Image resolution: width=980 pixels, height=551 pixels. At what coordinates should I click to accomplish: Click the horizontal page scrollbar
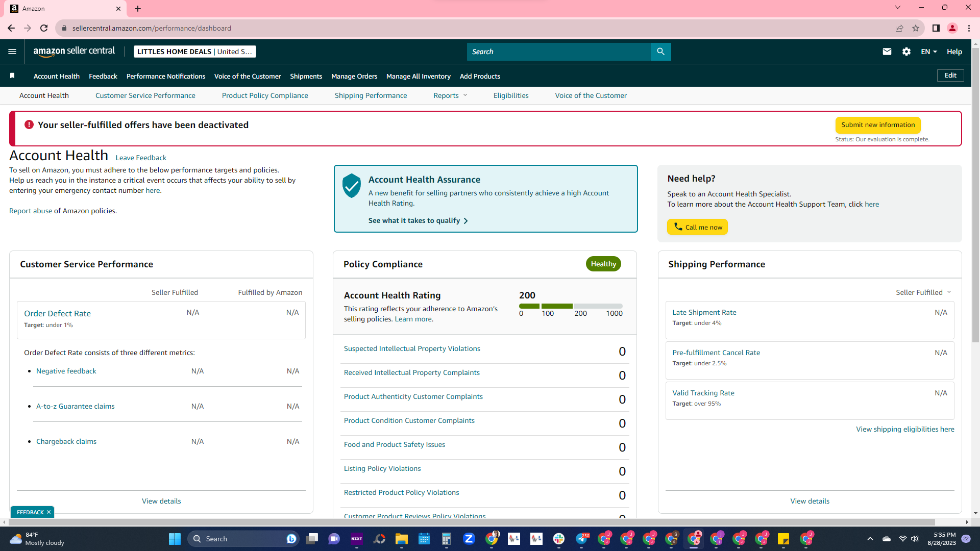pyautogui.click(x=472, y=522)
